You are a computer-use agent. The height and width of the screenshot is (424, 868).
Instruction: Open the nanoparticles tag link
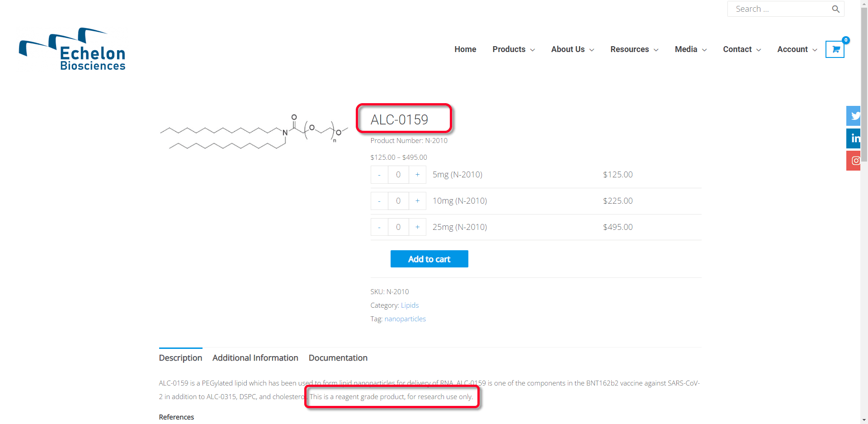[x=405, y=319]
